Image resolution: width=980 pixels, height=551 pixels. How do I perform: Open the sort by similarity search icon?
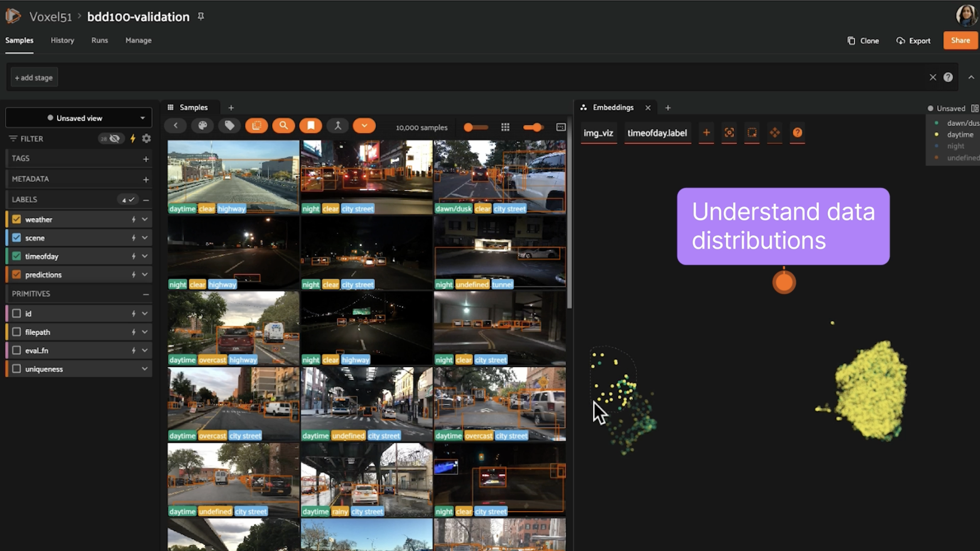(284, 126)
